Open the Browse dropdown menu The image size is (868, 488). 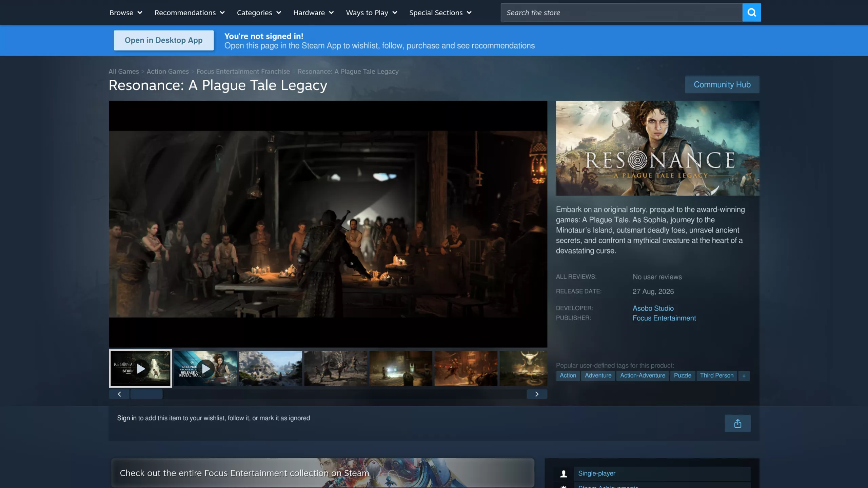point(126,13)
